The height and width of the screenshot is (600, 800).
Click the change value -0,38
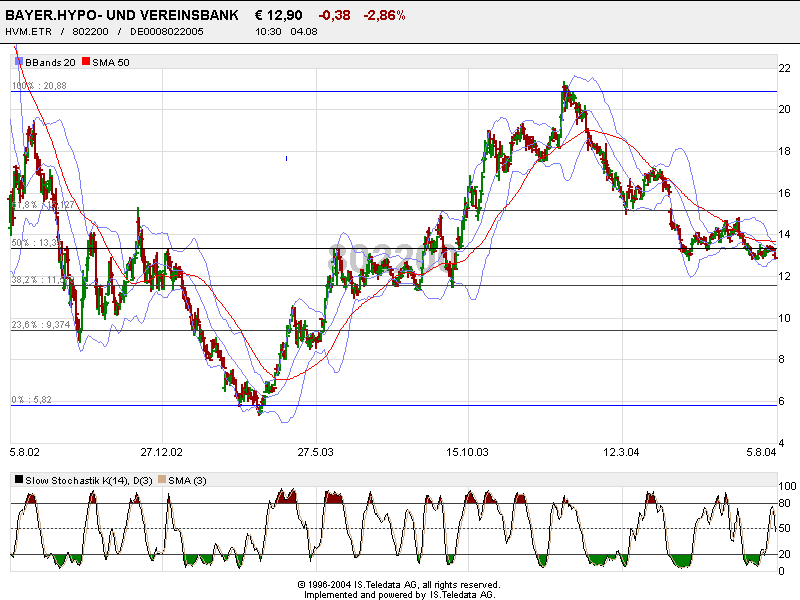tap(334, 15)
